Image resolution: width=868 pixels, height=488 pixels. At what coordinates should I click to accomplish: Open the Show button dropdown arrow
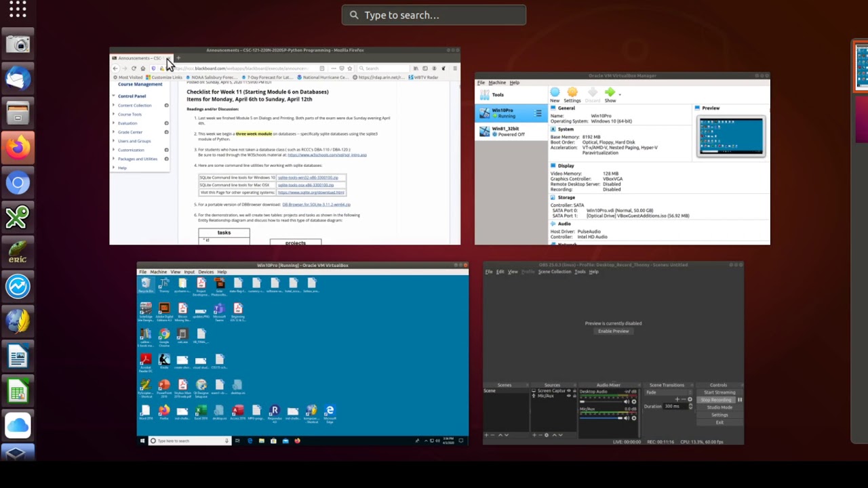click(620, 94)
